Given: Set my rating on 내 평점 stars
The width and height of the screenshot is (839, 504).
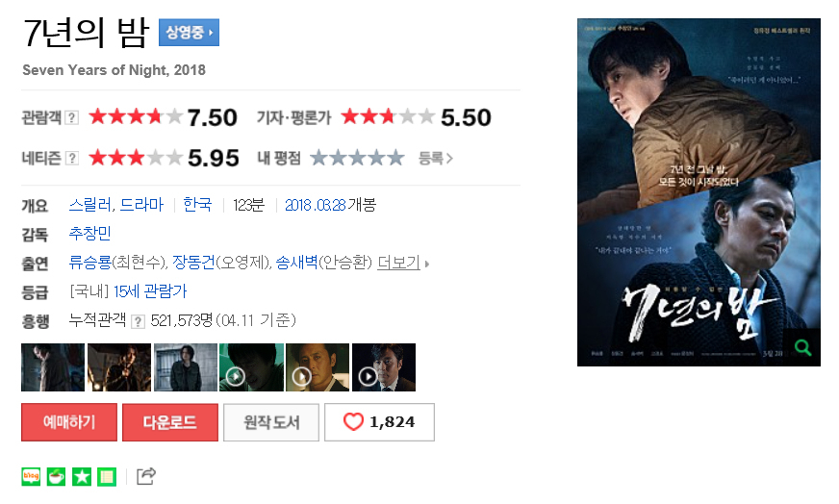Looking at the screenshot, I should 357,158.
